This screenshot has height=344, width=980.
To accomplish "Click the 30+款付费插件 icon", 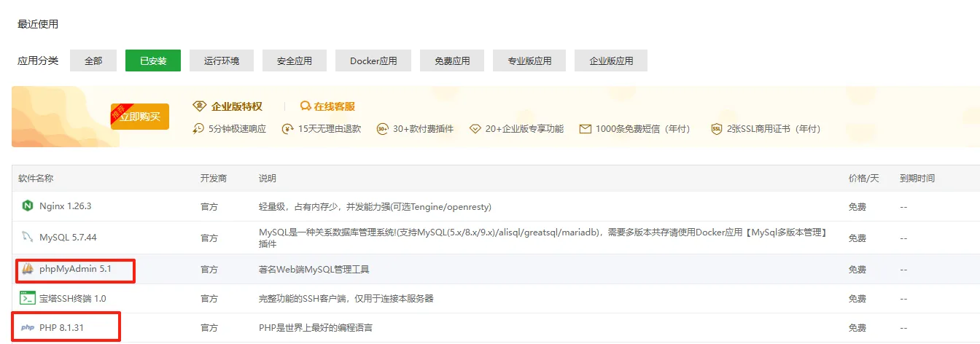I will pos(383,129).
